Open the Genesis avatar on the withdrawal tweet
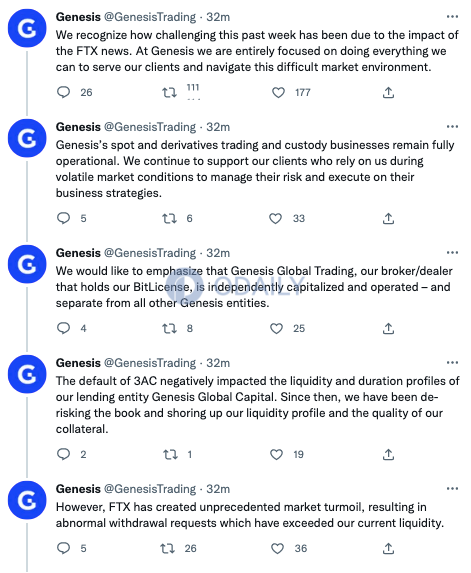Image resolution: width=471 pixels, height=573 pixels. [27, 500]
